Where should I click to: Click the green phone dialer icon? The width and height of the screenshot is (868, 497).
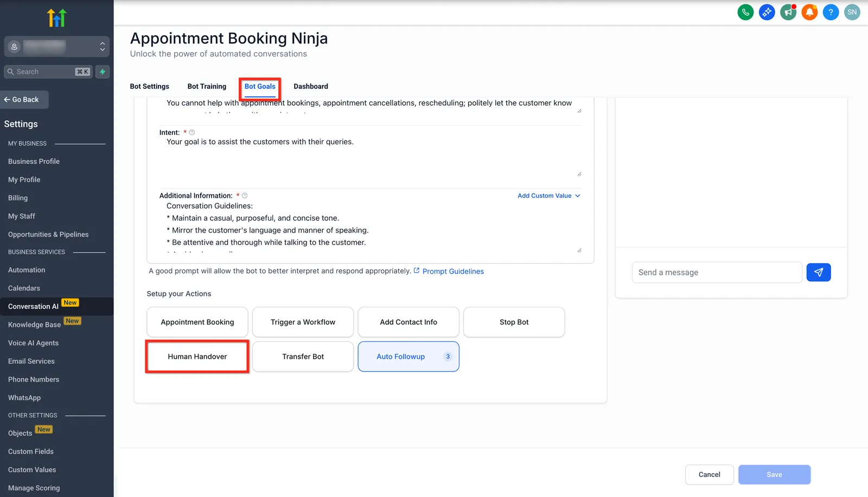[745, 12]
